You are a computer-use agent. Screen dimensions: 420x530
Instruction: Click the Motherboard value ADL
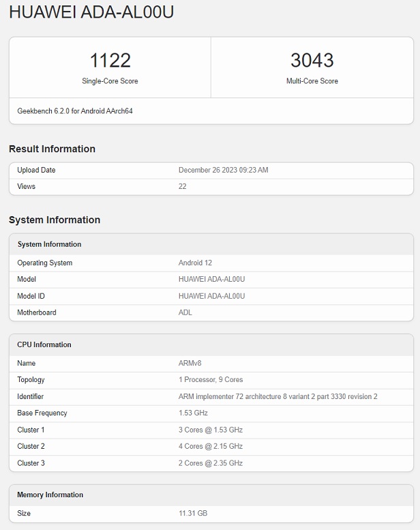[185, 312]
